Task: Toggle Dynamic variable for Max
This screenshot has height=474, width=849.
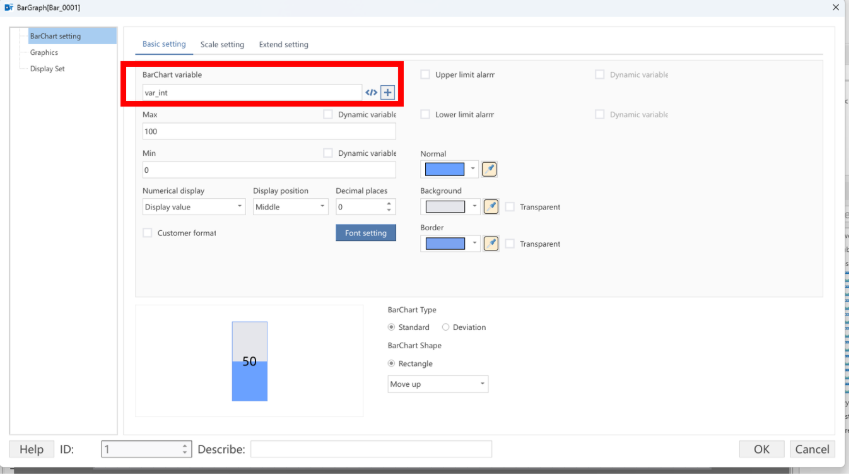Action: click(x=328, y=114)
